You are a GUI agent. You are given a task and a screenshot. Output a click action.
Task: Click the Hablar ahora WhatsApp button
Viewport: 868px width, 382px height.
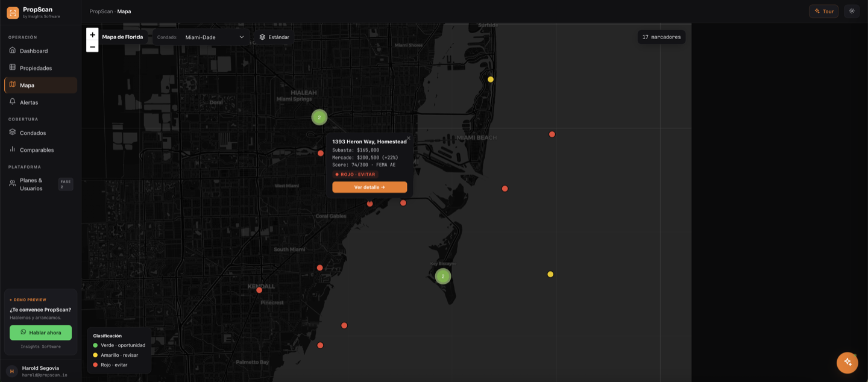click(x=40, y=332)
